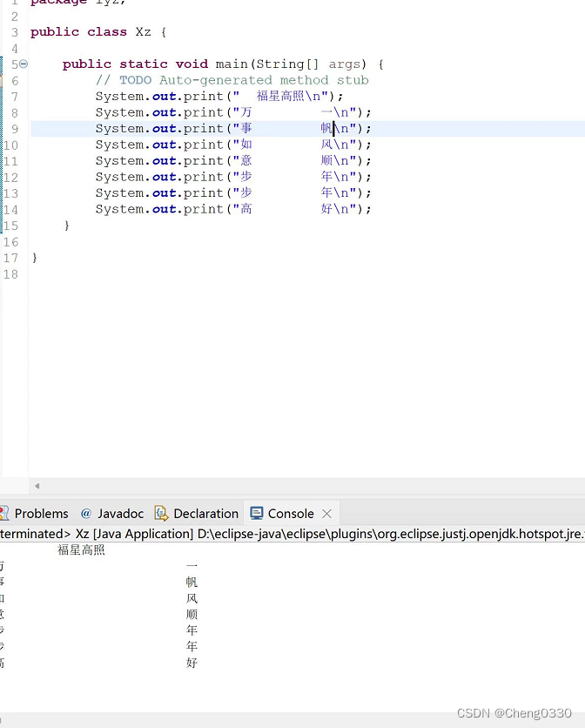585x728 pixels.
Task: Click the code line containing 意 and 顺
Action: pos(233,160)
